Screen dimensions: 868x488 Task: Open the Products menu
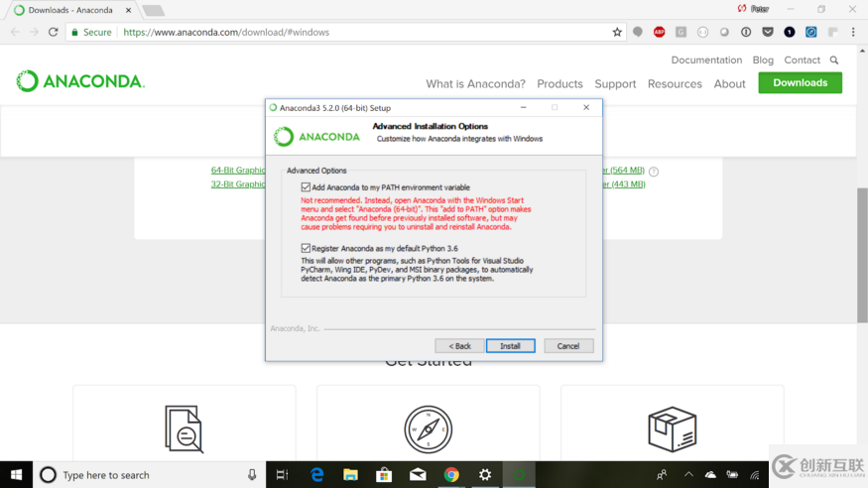[x=559, y=84]
